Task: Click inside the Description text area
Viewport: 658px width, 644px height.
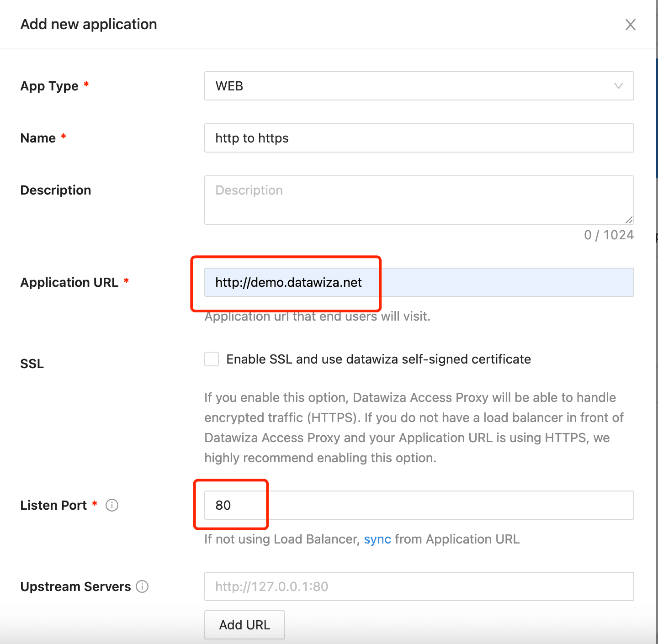Action: (x=419, y=200)
